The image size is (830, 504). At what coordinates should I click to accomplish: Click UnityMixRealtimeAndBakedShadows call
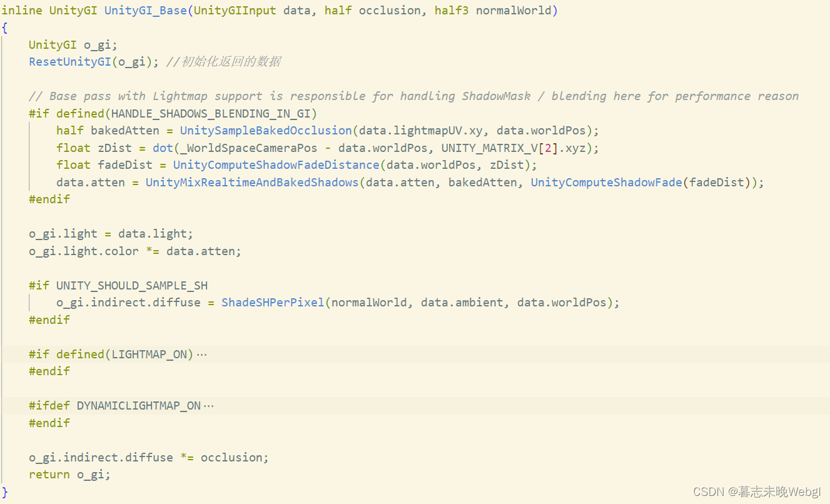coord(253,182)
